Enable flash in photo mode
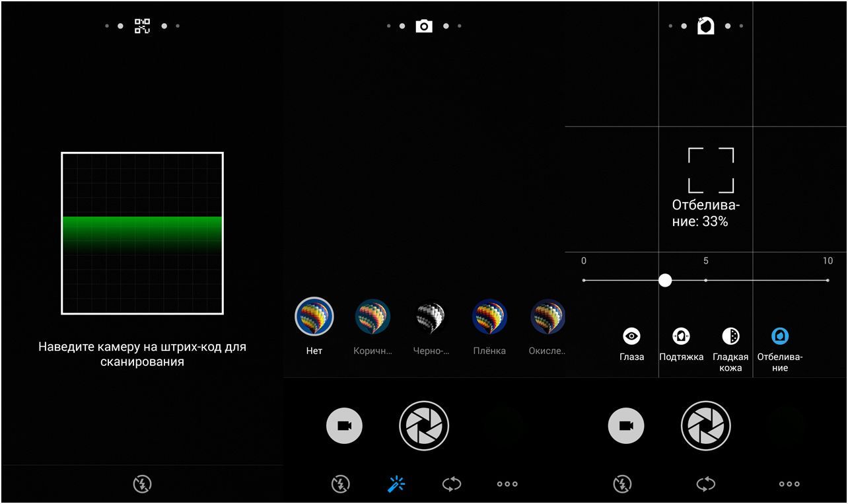The height and width of the screenshot is (504, 848). pos(340,484)
